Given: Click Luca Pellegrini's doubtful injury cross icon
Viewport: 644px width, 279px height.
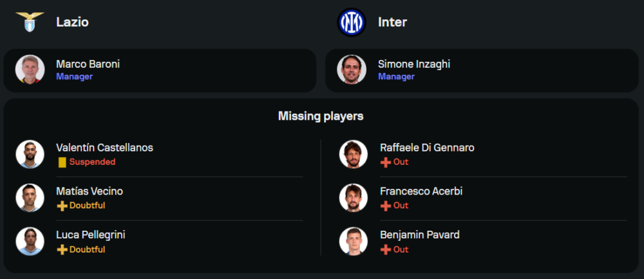Looking at the screenshot, I should 62,250.
